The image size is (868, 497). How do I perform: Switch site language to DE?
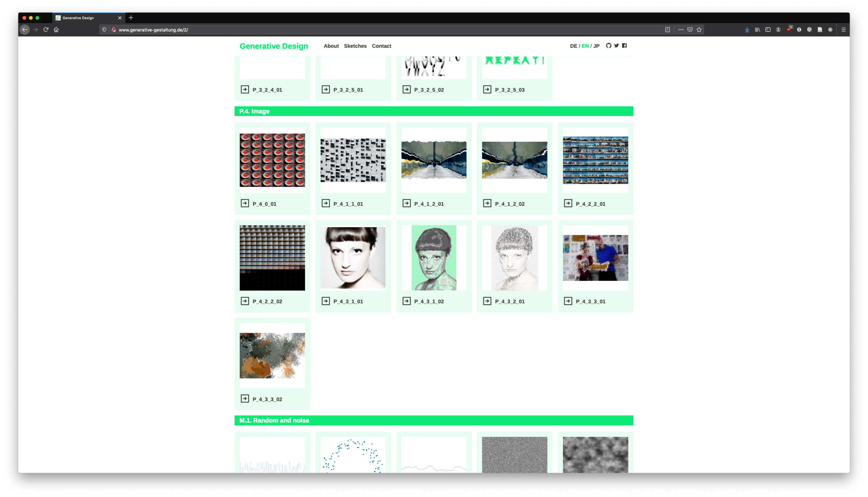tap(573, 46)
